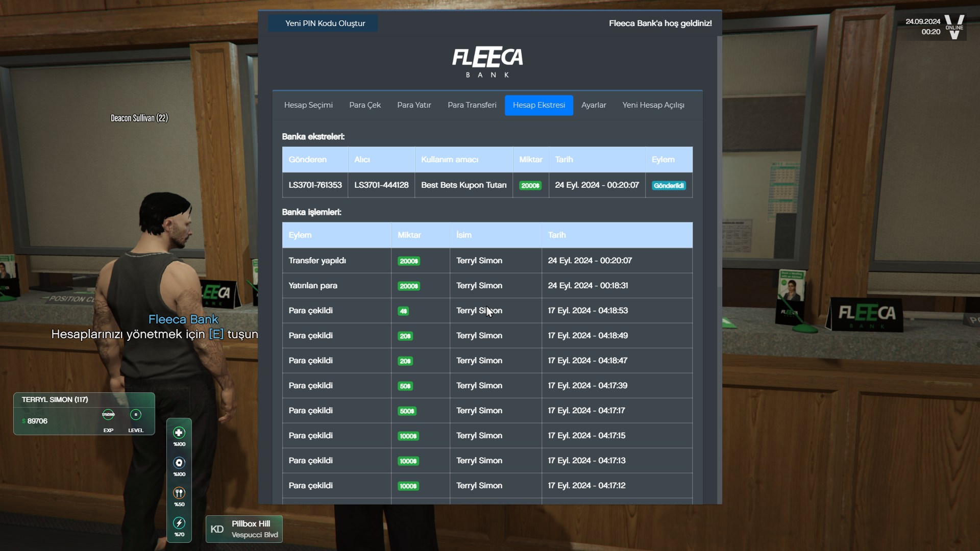This screenshot has height=551, width=980.
Task: Click the energy lightning bolt icon
Action: click(x=179, y=523)
